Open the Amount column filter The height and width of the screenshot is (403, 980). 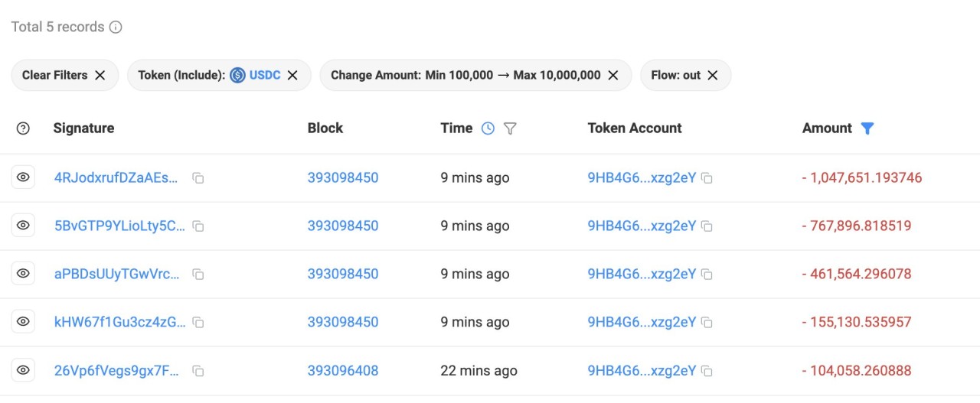[x=867, y=128]
